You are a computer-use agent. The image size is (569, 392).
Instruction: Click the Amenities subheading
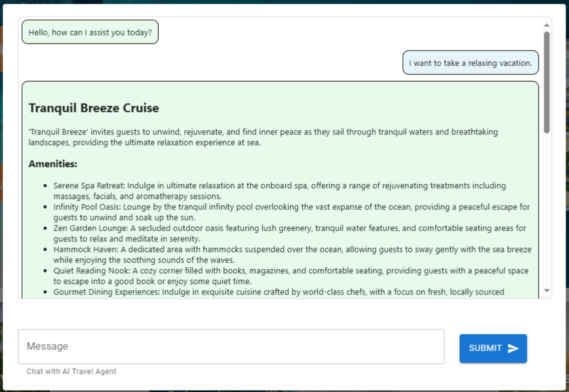pyautogui.click(x=53, y=164)
